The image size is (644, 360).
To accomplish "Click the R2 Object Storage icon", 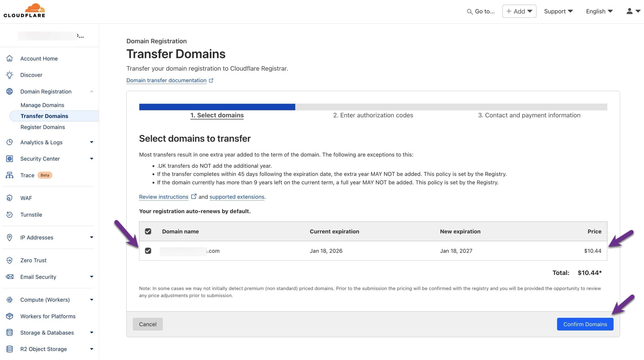I will [10, 349].
